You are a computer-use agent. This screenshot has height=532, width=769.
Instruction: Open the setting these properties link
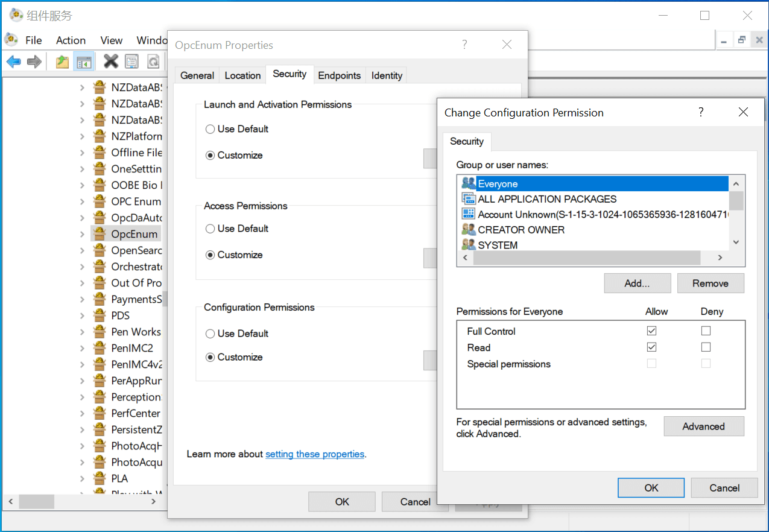pos(315,454)
